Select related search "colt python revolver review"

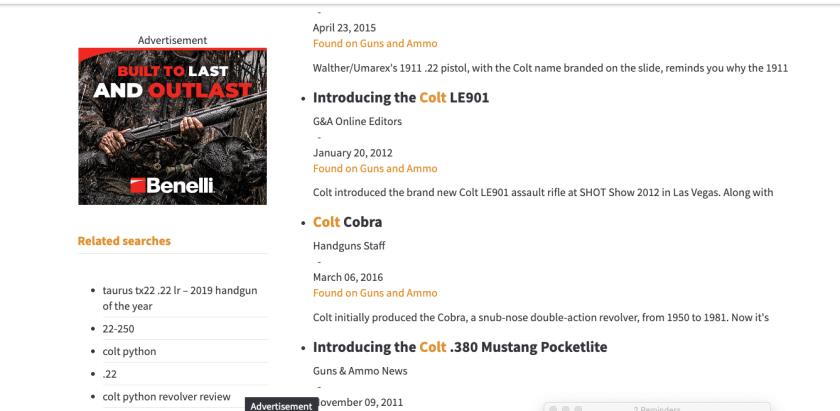click(167, 397)
